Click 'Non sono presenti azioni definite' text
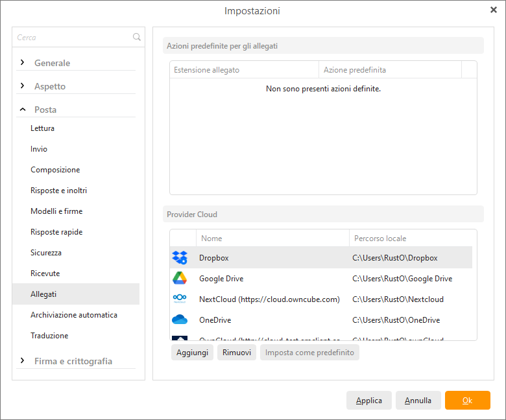 [x=323, y=89]
